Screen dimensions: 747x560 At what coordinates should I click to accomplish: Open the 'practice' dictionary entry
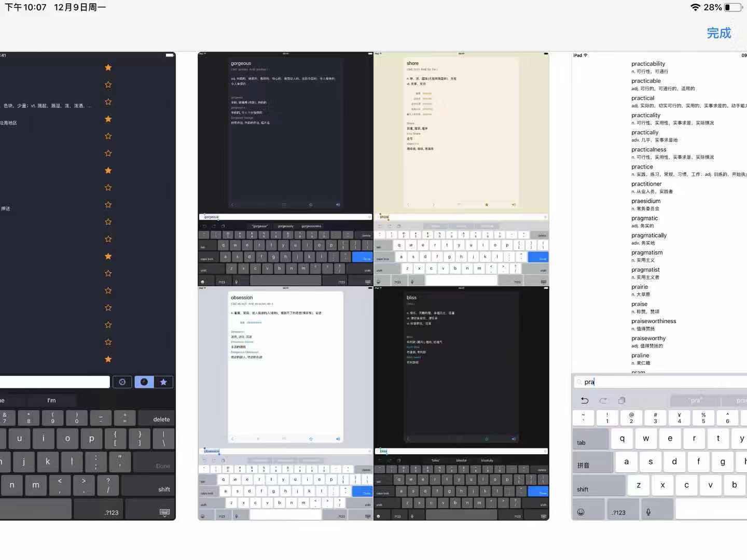pos(642,167)
